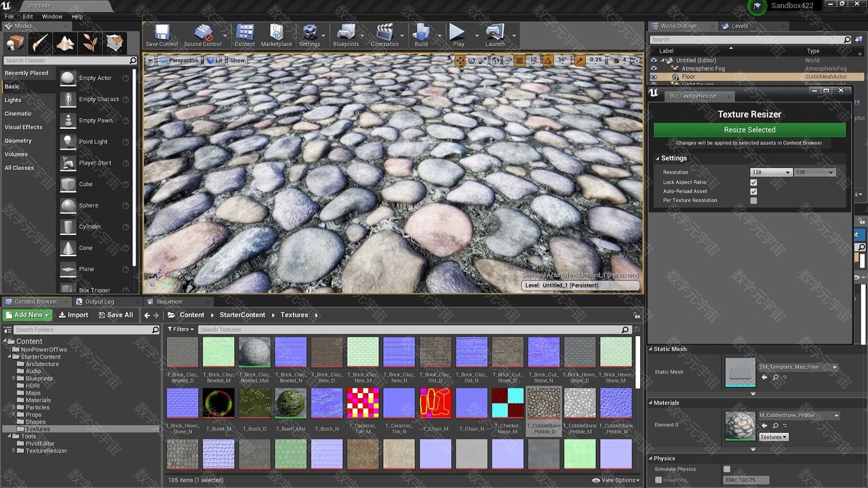Toggle visibility of Atmospheric Fog
The height and width of the screenshot is (488, 868).
click(x=654, y=68)
